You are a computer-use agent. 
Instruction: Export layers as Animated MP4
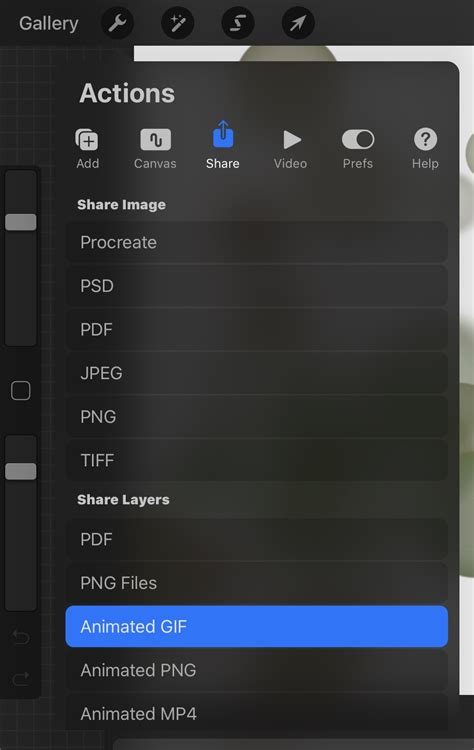pos(256,714)
